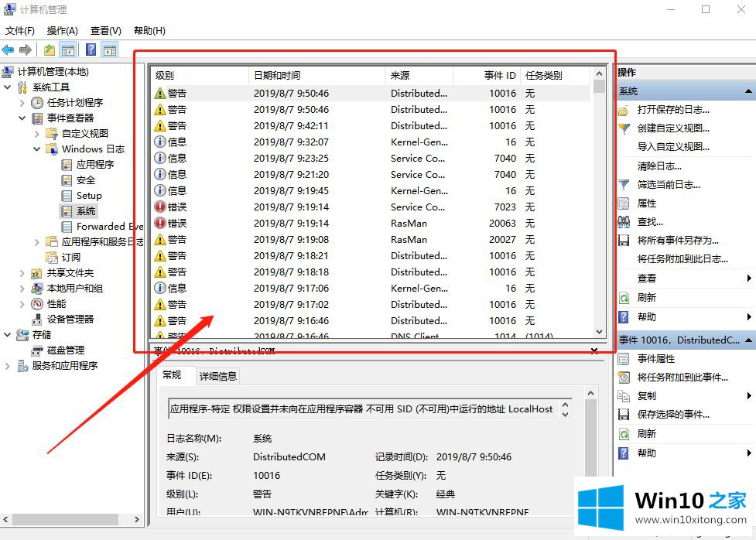This screenshot has height=540, width=756.
Task: Select the Service Co... error event 7023
Action: click(x=371, y=207)
